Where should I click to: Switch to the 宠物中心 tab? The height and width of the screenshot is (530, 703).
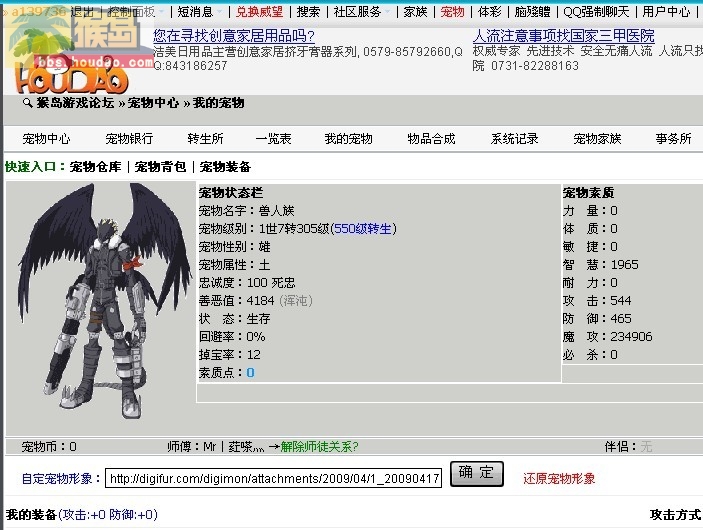point(46,139)
